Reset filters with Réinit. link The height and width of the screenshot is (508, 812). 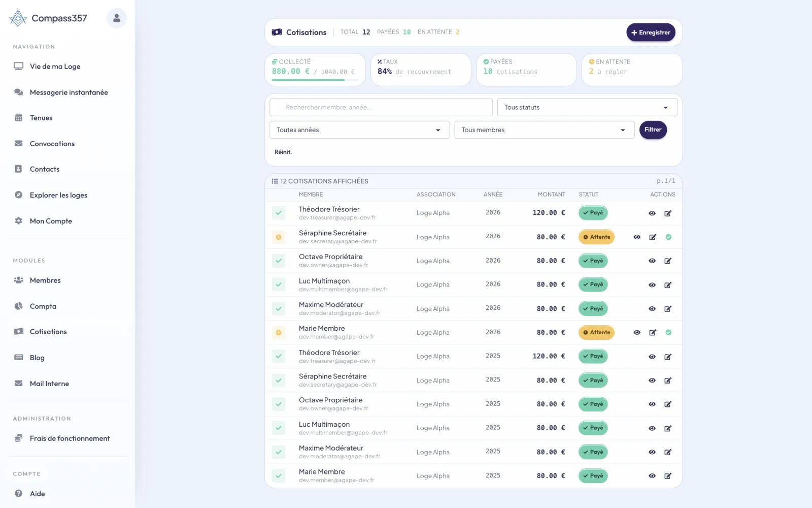coord(283,152)
